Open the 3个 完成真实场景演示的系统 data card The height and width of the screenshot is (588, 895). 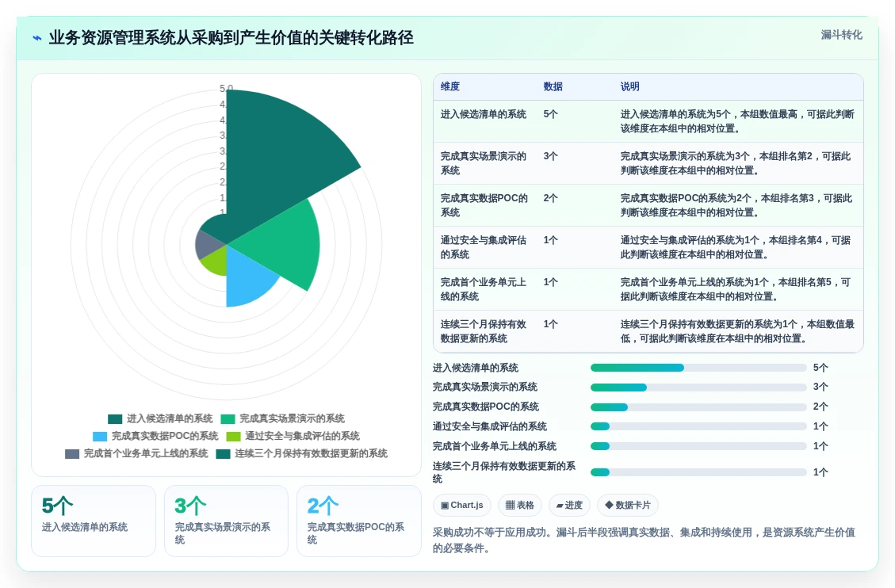click(x=226, y=521)
